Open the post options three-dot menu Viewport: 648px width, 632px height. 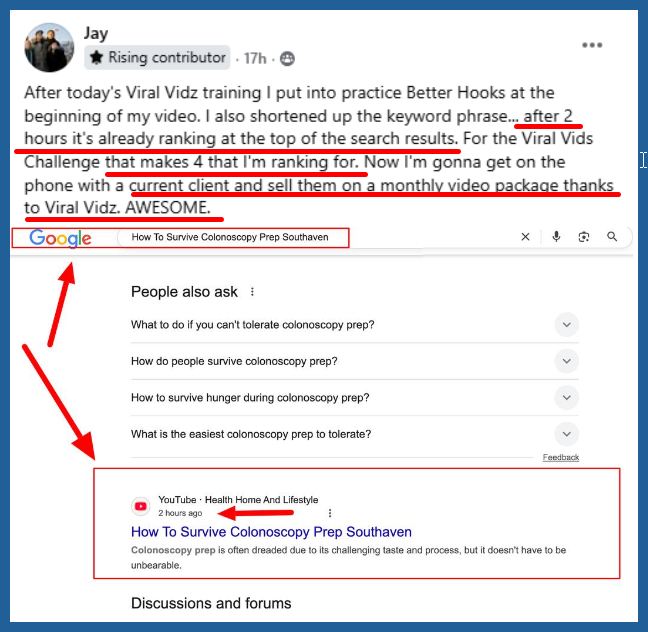tap(592, 45)
